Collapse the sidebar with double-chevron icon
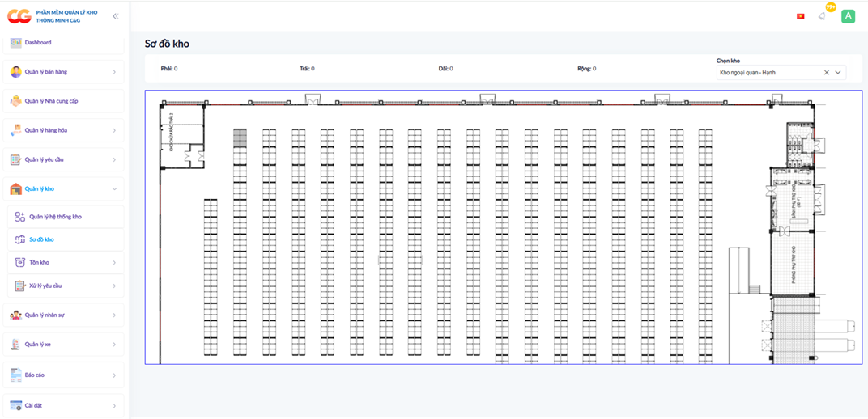 click(x=115, y=16)
